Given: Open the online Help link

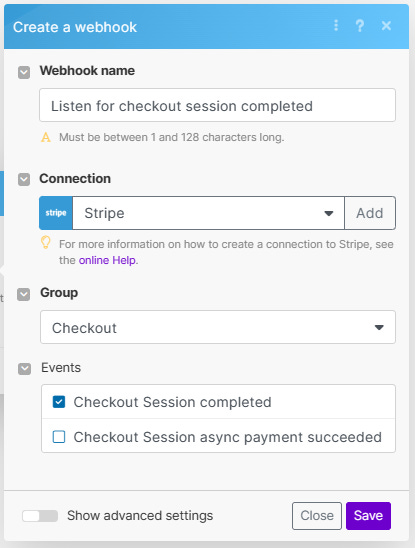Looking at the screenshot, I should click(107, 260).
